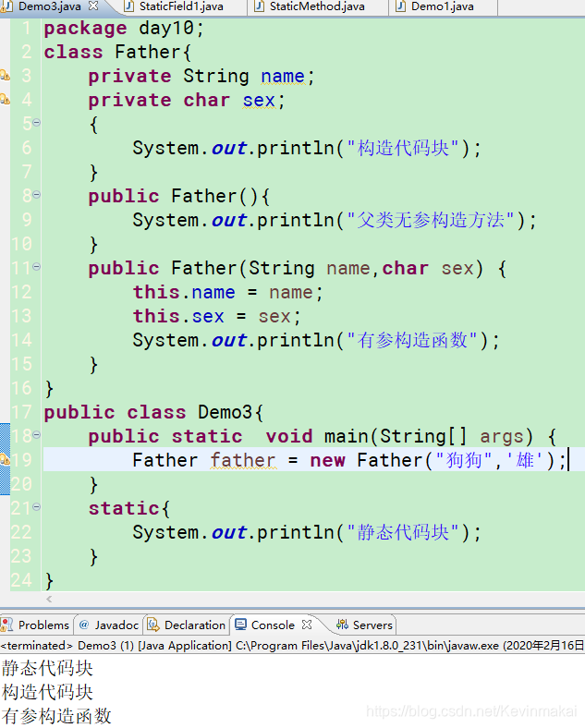Select the Console view tab
Image resolution: width=585 pixels, height=728 pixels.
(x=273, y=625)
